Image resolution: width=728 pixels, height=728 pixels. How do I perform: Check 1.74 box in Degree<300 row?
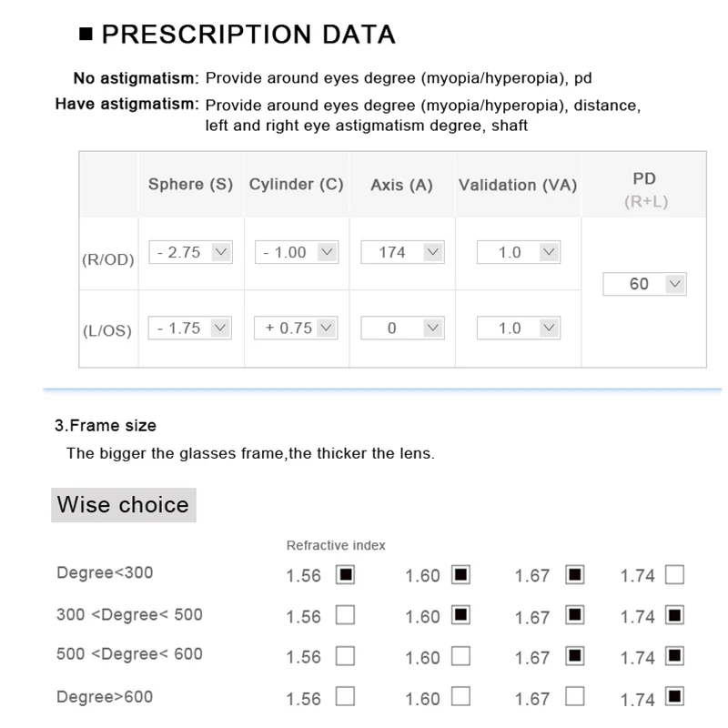[x=674, y=574]
